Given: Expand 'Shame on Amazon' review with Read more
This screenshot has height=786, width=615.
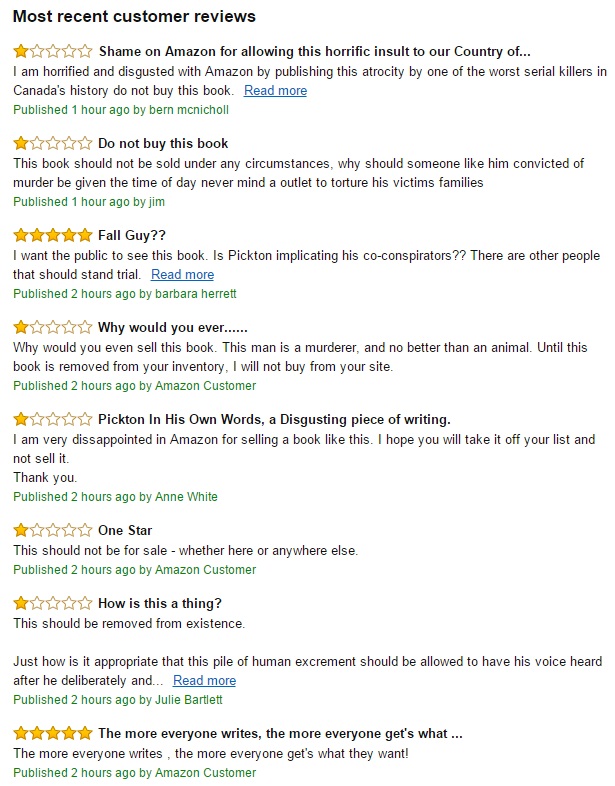Looking at the screenshot, I should [275, 90].
